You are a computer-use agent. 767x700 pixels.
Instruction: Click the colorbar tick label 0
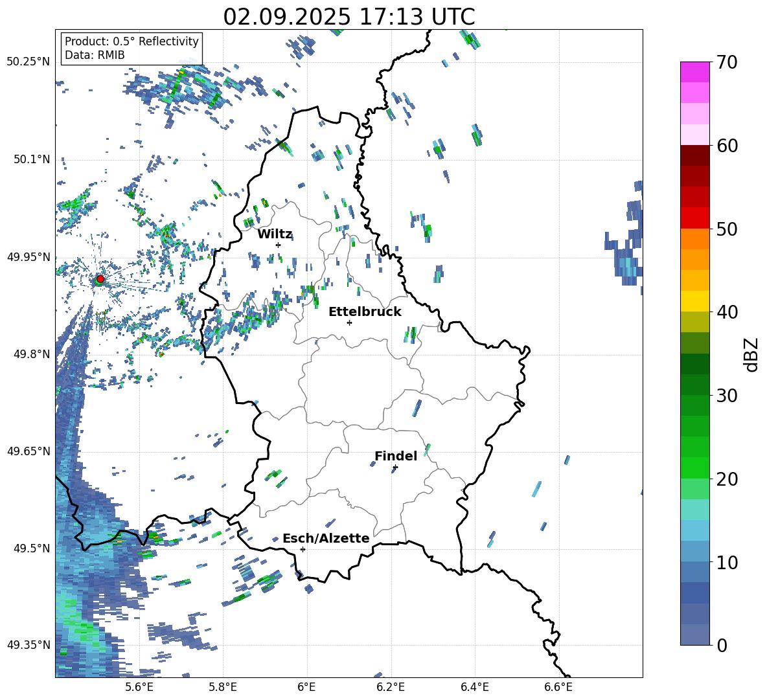pos(722,646)
